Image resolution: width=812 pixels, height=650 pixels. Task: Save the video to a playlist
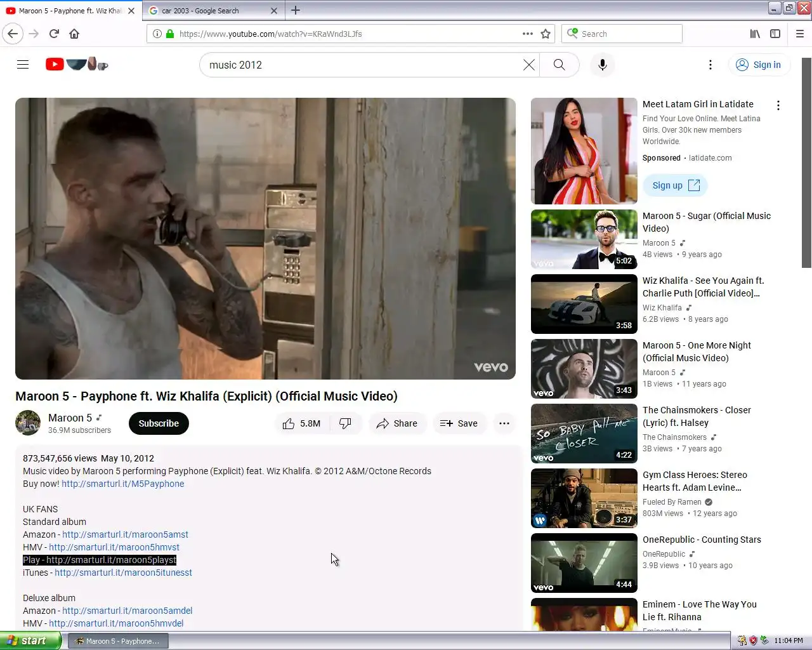click(x=459, y=423)
